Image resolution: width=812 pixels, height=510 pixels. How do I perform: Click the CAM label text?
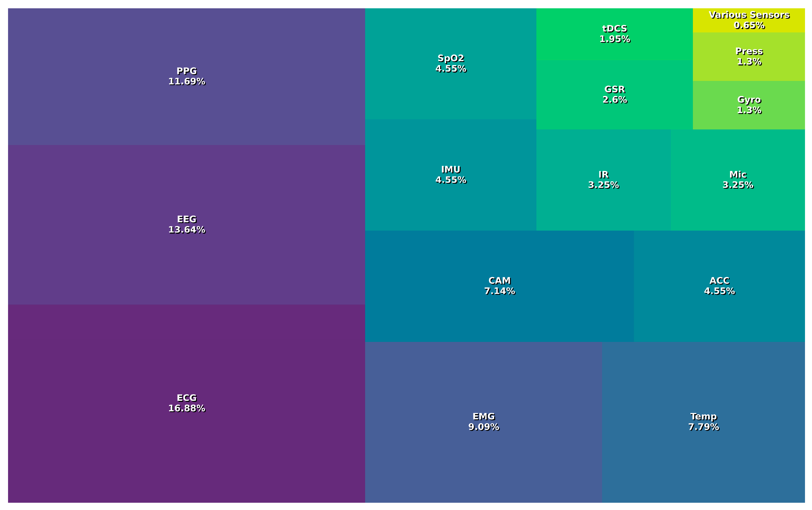click(x=499, y=280)
